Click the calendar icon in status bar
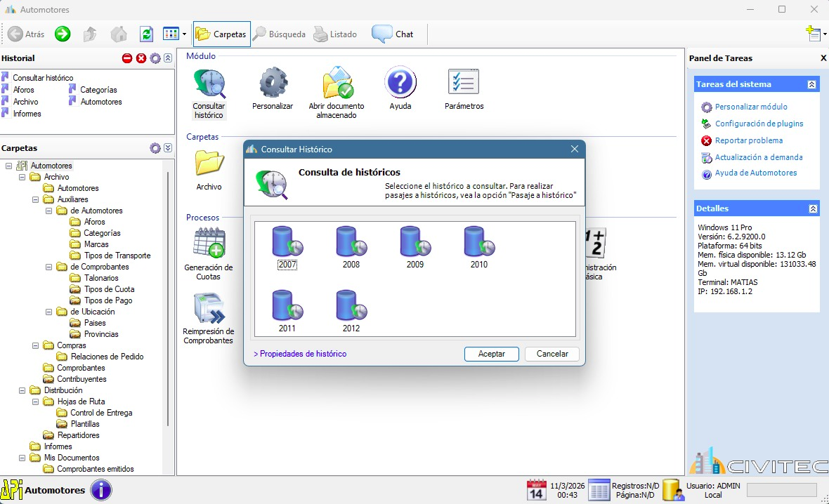Viewport: 829px width, 504px height. 536,490
